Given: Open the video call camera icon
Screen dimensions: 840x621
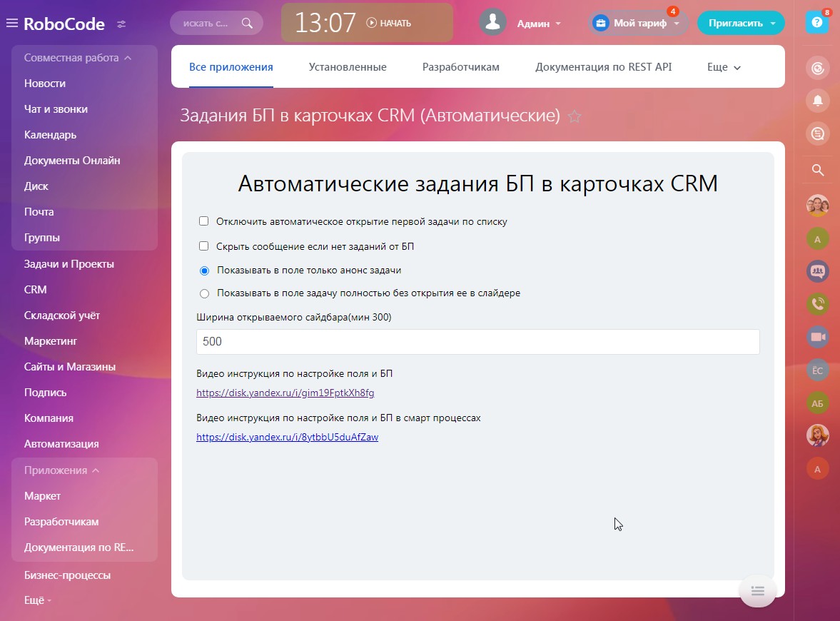Looking at the screenshot, I should pyautogui.click(x=817, y=337).
